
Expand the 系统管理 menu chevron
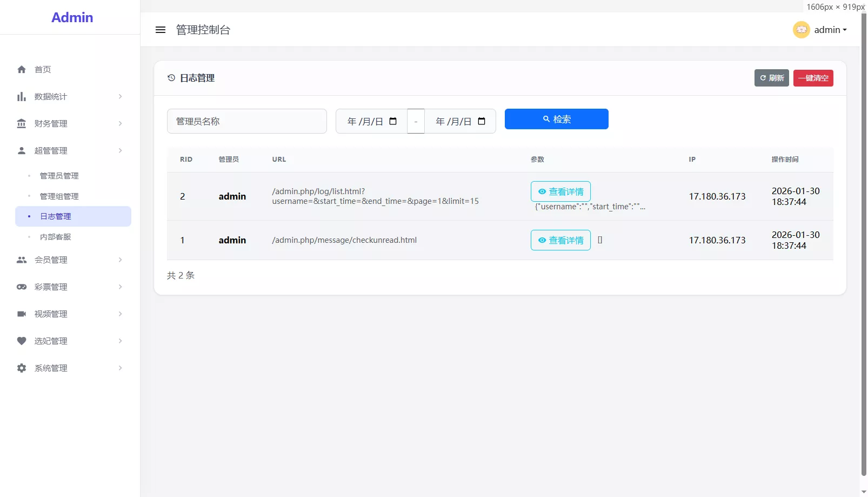[119, 368]
